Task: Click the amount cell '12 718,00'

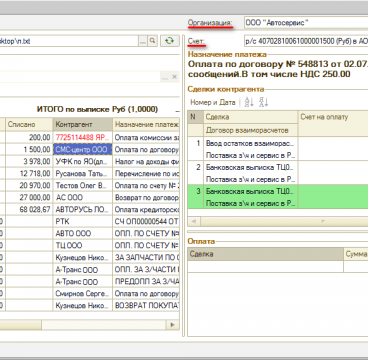Action: click(x=29, y=174)
